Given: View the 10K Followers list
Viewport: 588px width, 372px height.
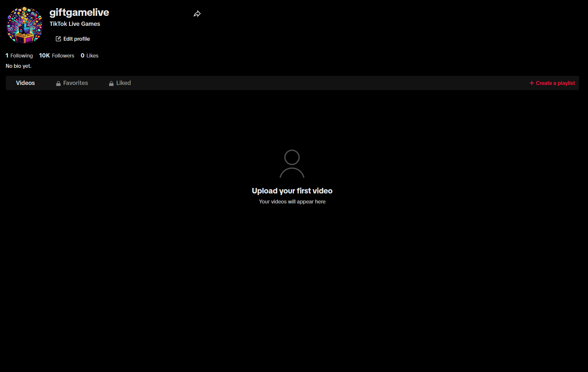Looking at the screenshot, I should coord(56,56).
